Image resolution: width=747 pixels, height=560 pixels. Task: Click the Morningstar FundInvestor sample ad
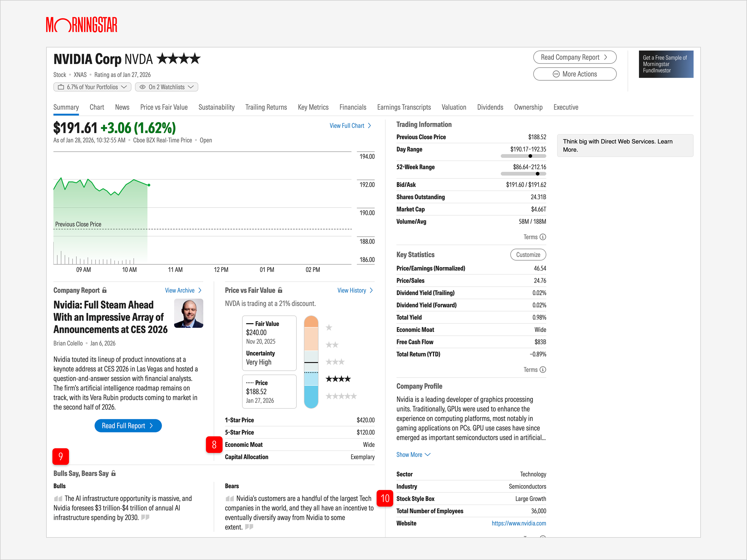click(x=666, y=64)
